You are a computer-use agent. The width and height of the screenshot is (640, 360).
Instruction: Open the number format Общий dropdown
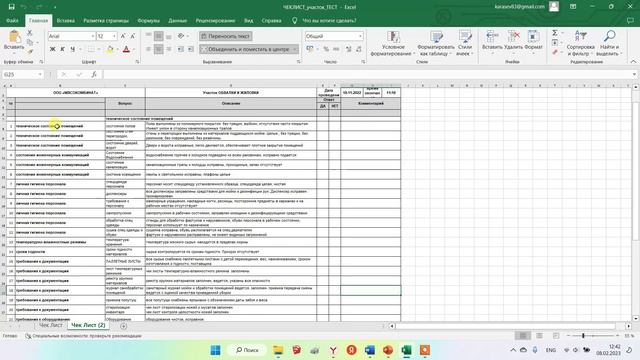[x=360, y=36]
